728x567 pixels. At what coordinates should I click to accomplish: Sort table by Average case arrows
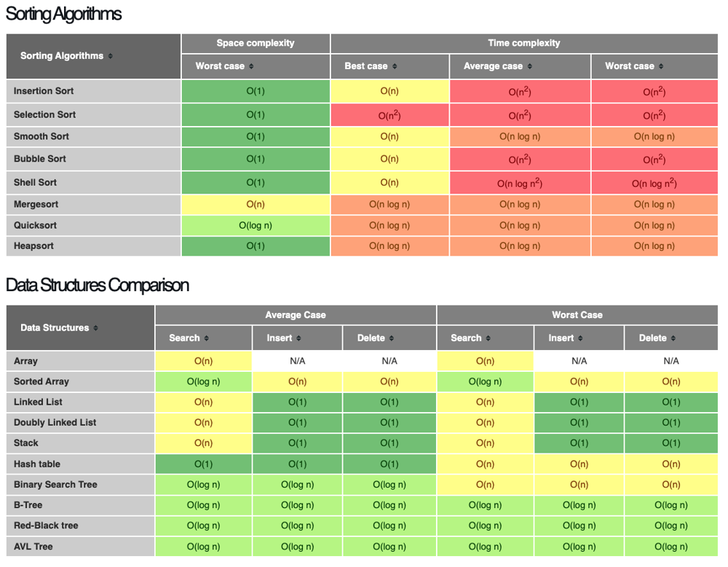click(x=530, y=66)
